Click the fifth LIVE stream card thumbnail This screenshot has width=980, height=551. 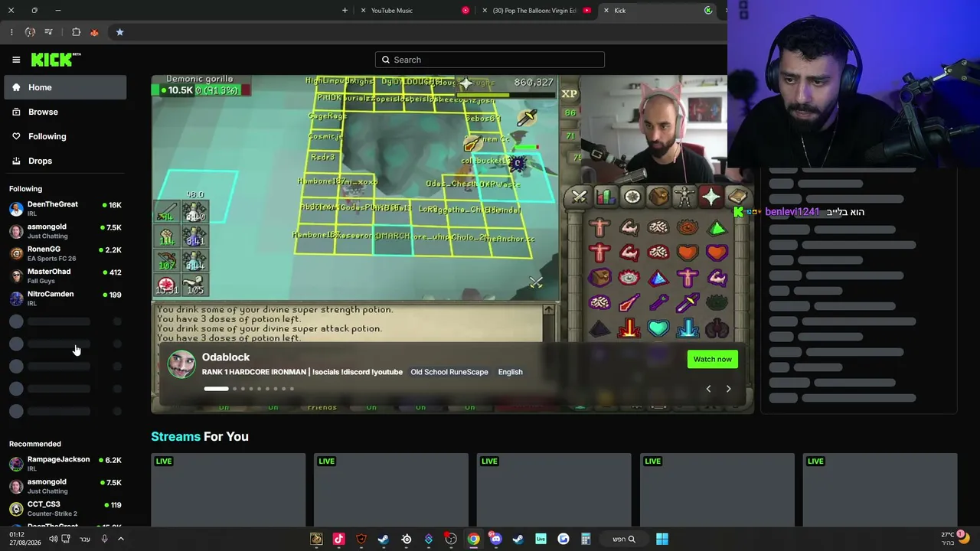click(880, 490)
